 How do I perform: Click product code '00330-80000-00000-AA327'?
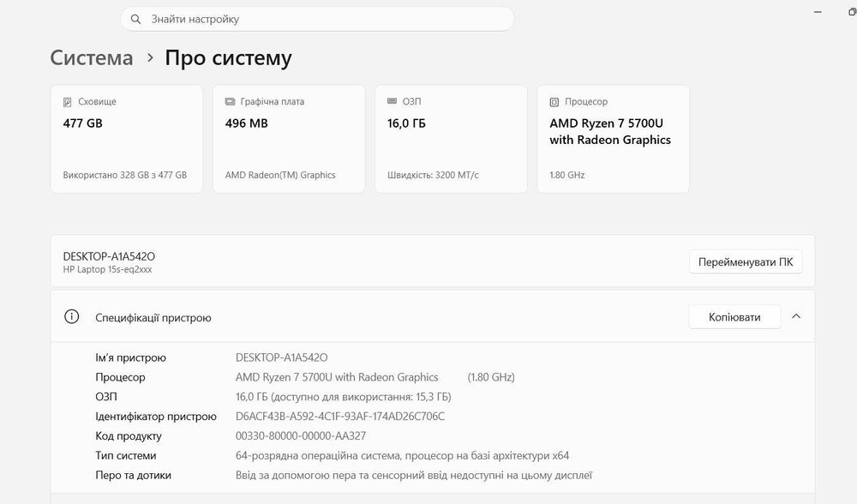pyautogui.click(x=301, y=436)
